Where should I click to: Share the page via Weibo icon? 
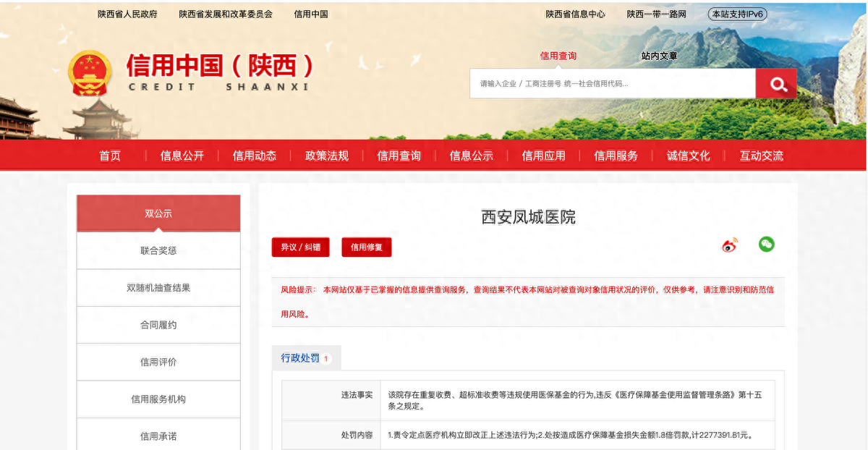click(x=730, y=245)
